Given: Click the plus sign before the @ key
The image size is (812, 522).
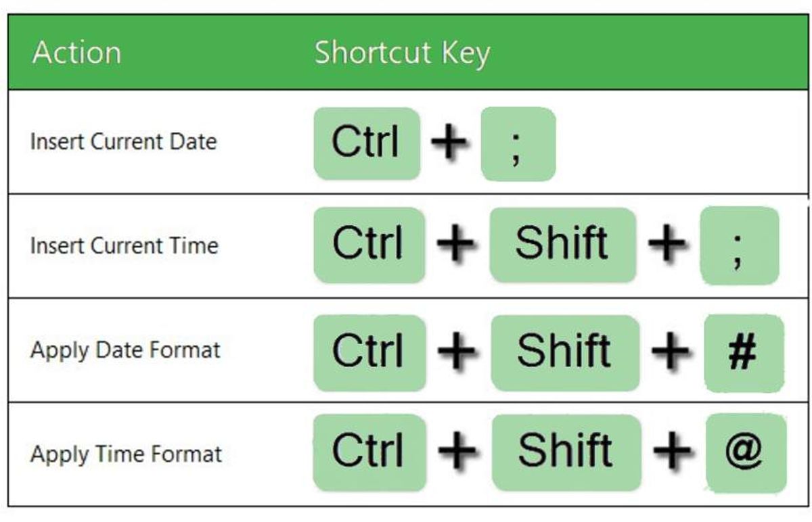Looking at the screenshot, I should (673, 453).
